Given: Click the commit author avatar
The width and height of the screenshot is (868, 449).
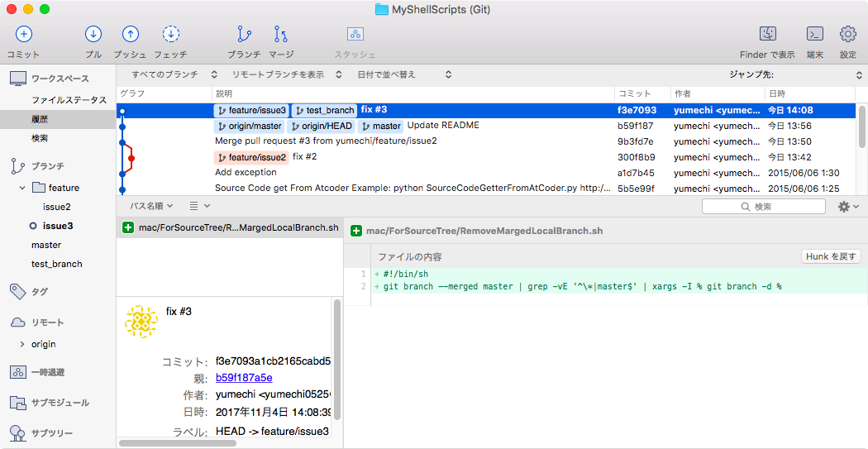Looking at the screenshot, I should [141, 321].
